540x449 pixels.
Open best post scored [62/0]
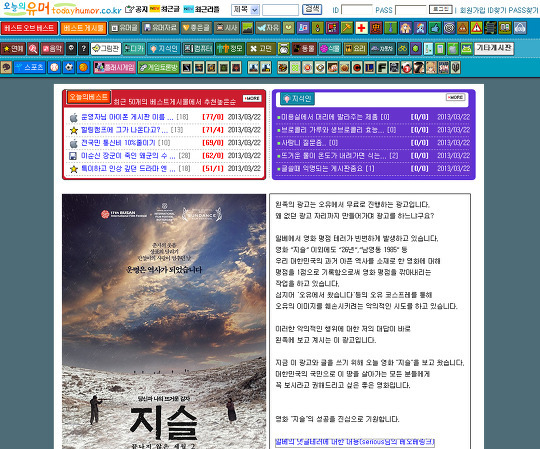point(128,156)
